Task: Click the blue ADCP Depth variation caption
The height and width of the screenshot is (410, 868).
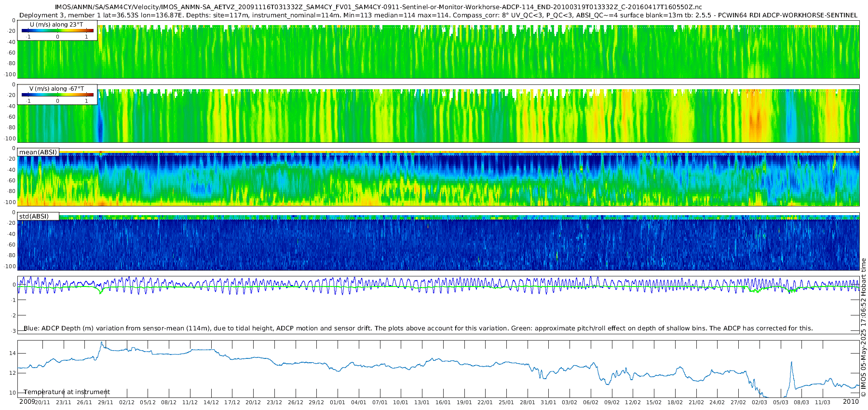Action: click(418, 328)
